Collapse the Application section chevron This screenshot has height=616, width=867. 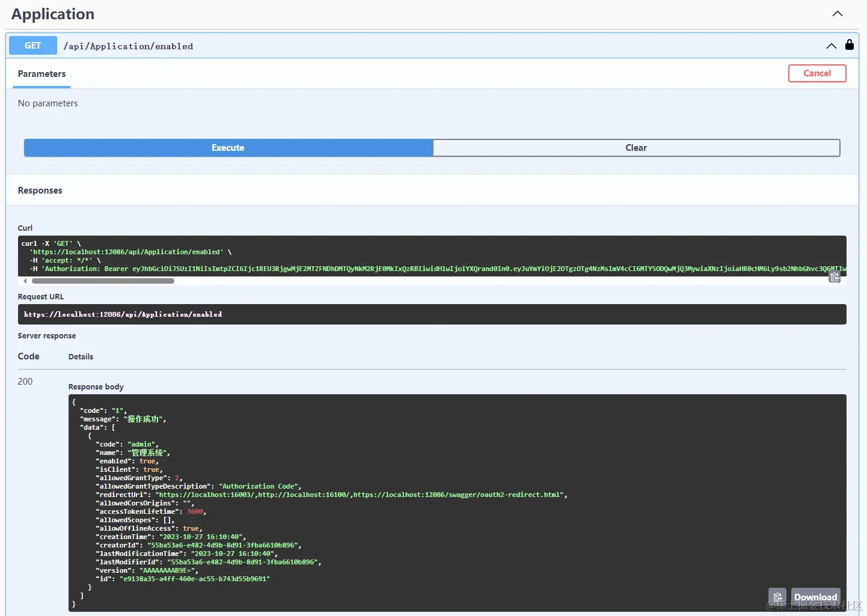pyautogui.click(x=837, y=14)
